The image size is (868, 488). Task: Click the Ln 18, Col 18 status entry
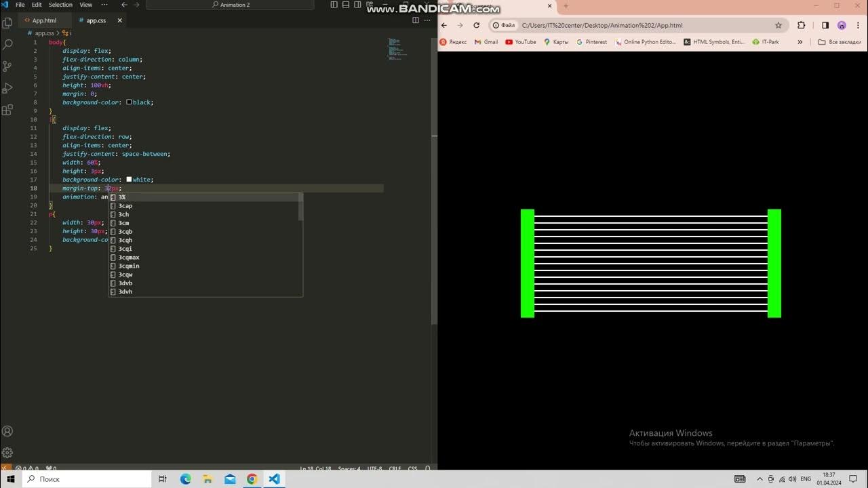315,468
